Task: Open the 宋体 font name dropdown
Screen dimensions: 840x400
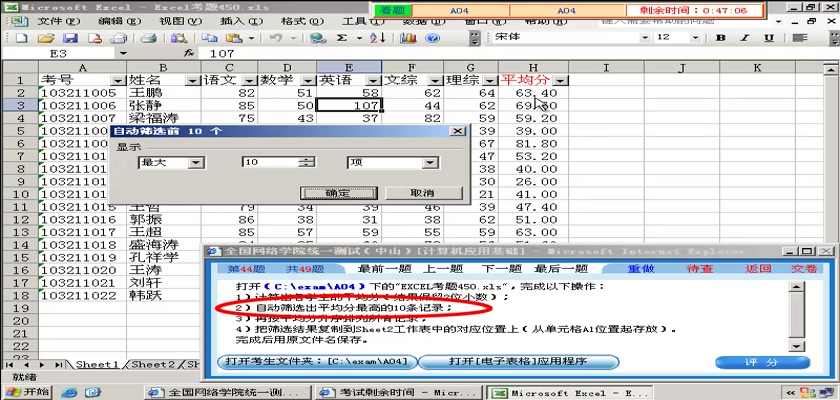Action: click(643, 37)
